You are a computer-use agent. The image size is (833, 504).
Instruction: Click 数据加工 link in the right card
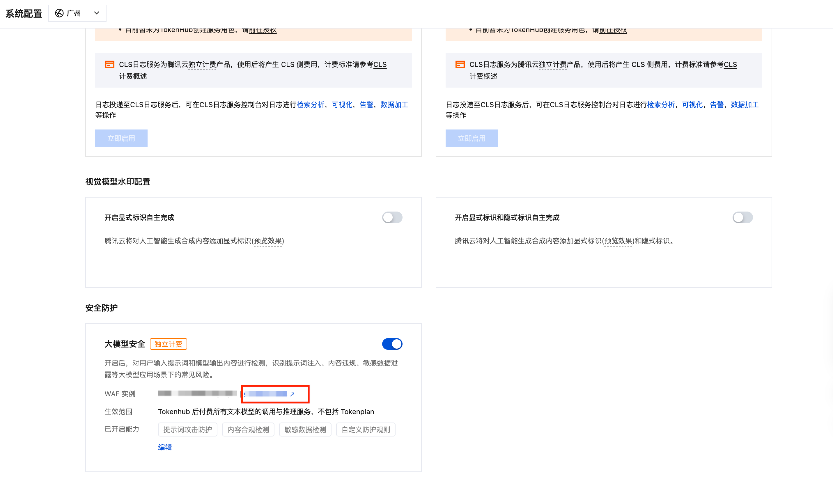(745, 105)
